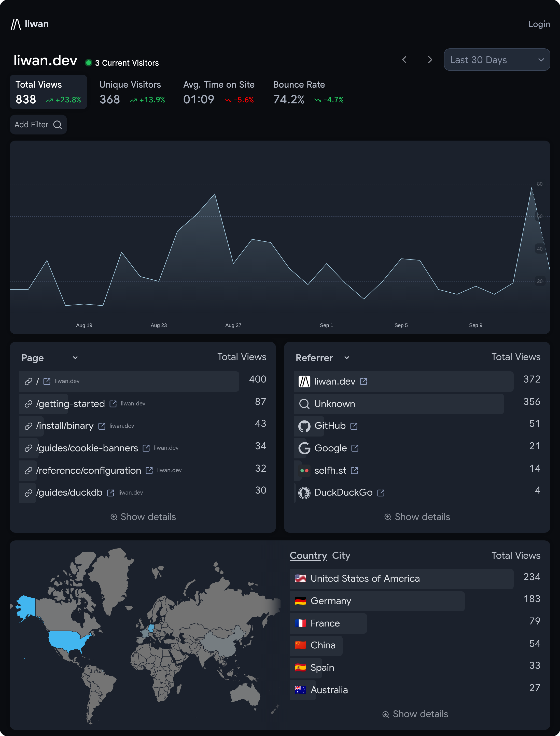
Task: Click the chain link icon for /guides/duckdb
Action: point(29,493)
